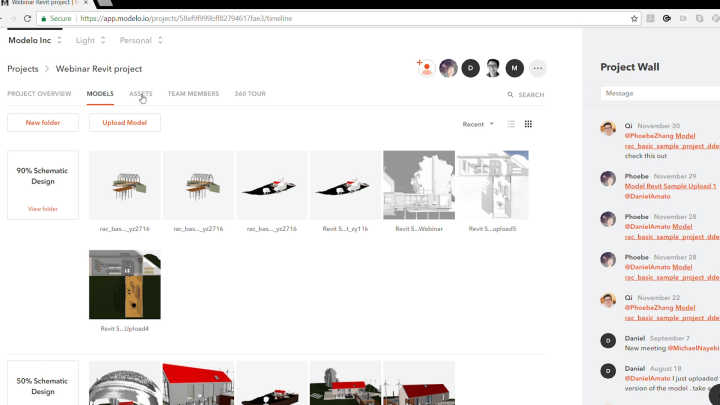Open the Light theme dropdown
720x405 pixels.
pos(90,40)
